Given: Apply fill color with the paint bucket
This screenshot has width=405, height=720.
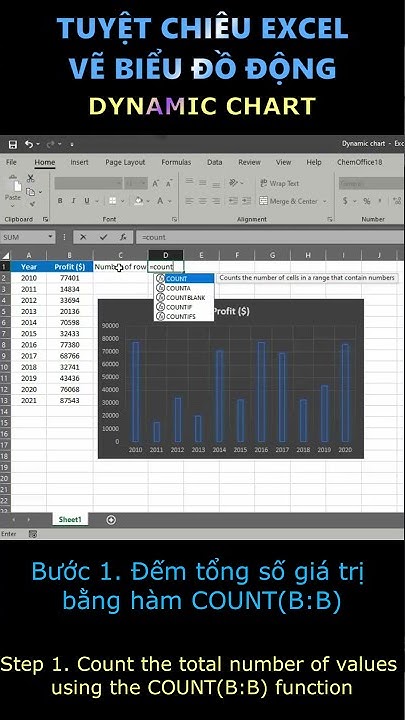Looking at the screenshot, I should [x=138, y=201].
